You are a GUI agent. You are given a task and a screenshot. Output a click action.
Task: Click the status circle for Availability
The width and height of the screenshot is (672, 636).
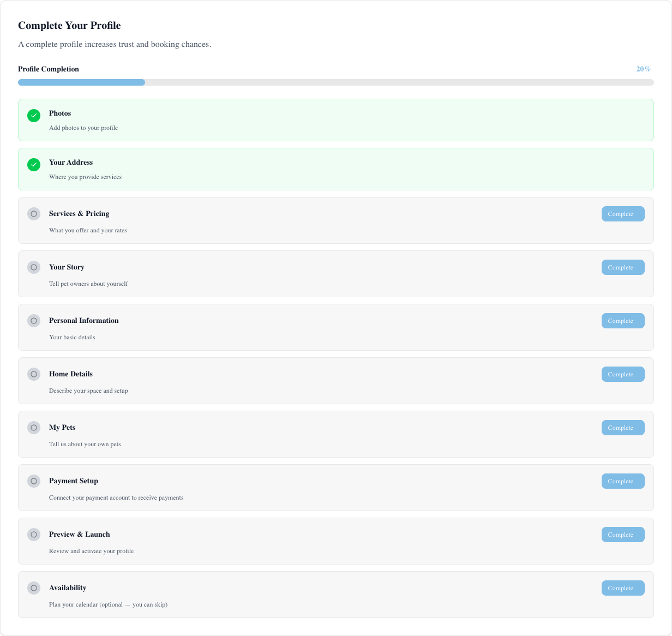[x=34, y=588]
